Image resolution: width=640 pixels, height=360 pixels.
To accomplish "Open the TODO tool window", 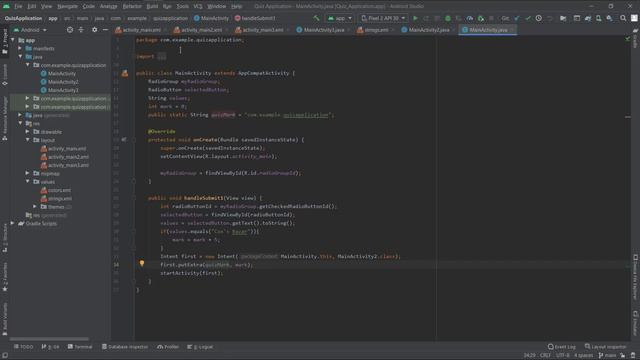I will pos(24,347).
